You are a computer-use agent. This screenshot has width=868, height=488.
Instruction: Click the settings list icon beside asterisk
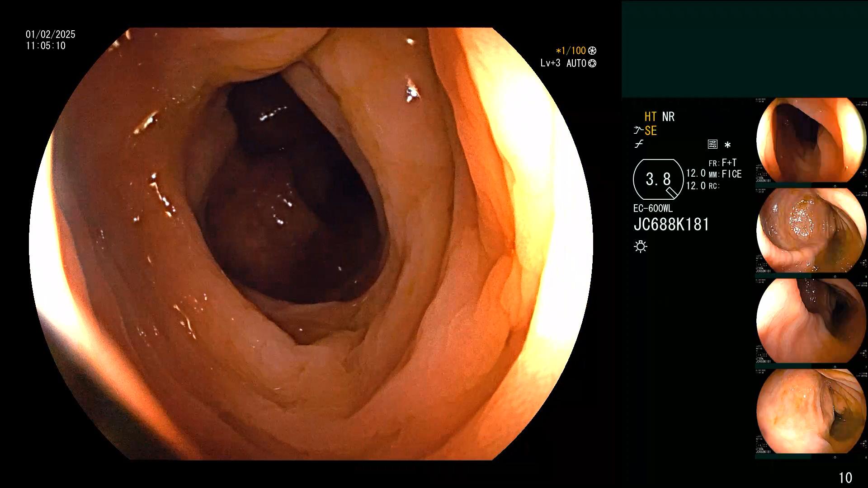pos(712,145)
